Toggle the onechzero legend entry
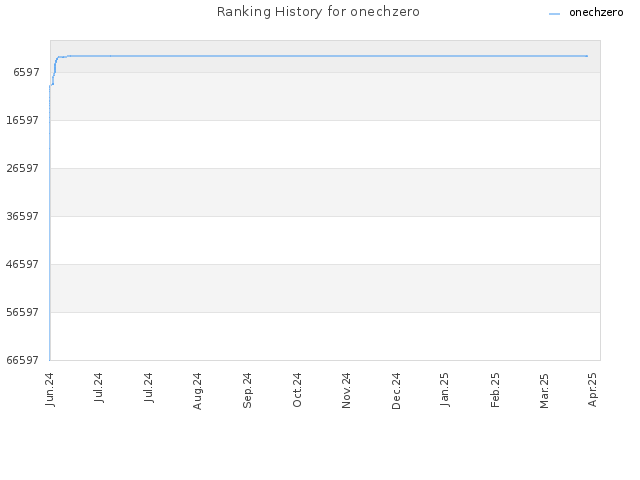 tap(586, 13)
